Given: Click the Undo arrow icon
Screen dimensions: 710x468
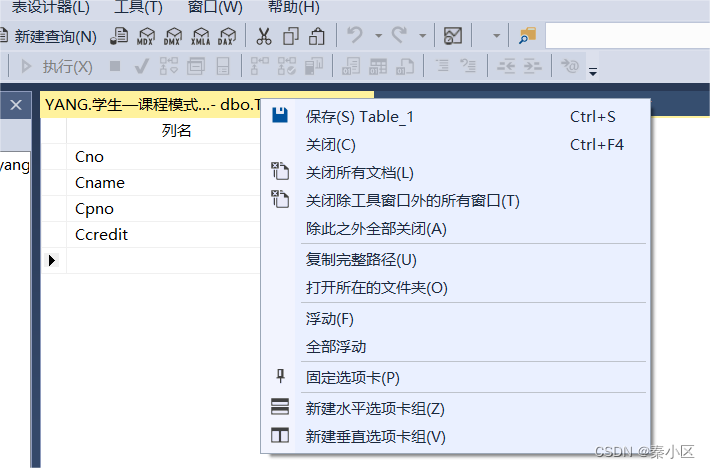Looking at the screenshot, I should coord(355,35).
